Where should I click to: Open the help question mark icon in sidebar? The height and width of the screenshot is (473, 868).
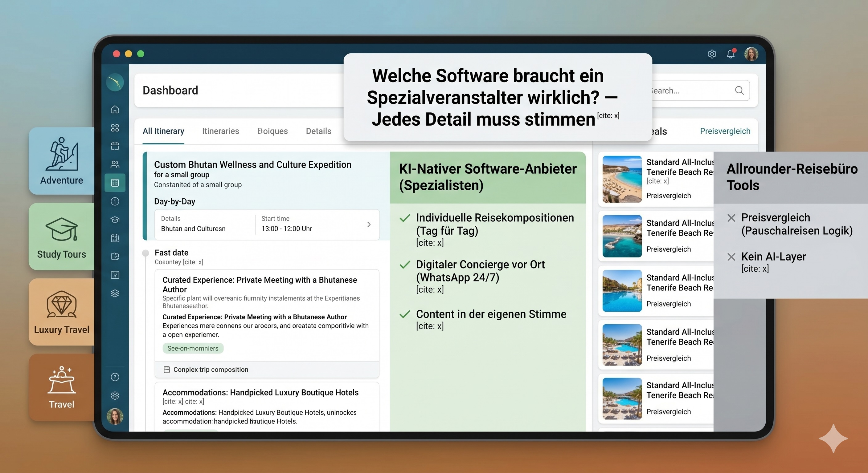(x=115, y=377)
